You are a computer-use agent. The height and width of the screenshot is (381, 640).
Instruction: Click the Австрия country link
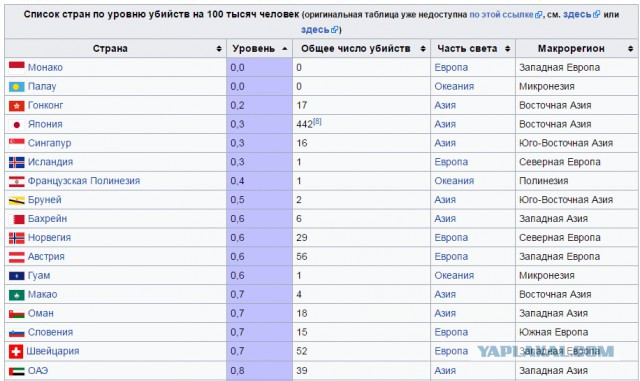click(x=46, y=256)
